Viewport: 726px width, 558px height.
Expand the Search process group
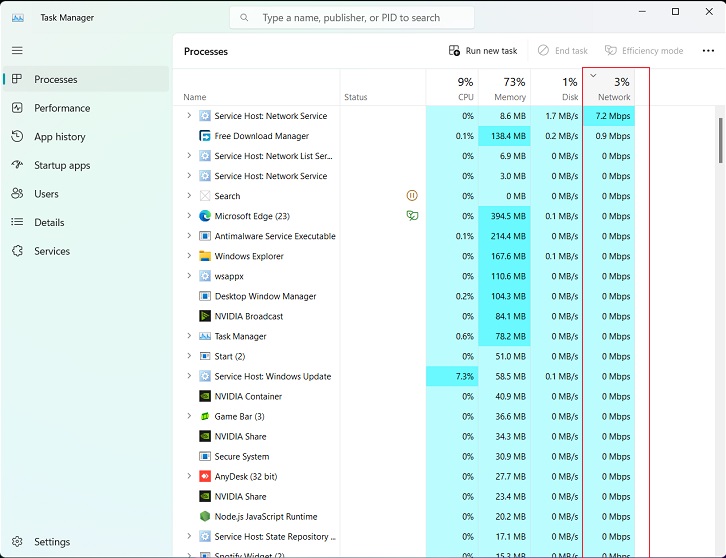(189, 195)
